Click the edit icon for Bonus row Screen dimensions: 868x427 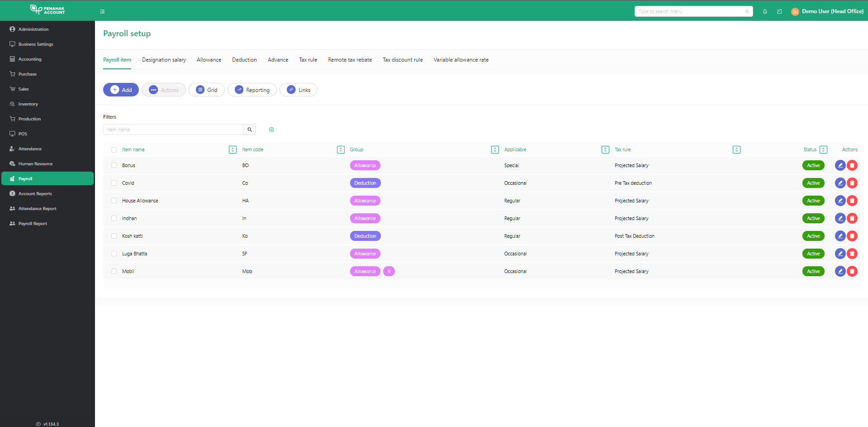pos(840,165)
